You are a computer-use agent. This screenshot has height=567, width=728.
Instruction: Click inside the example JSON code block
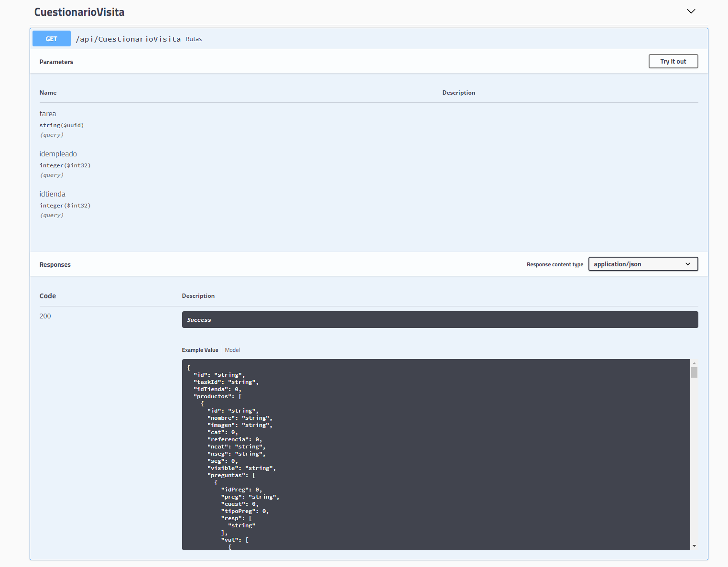(430, 454)
